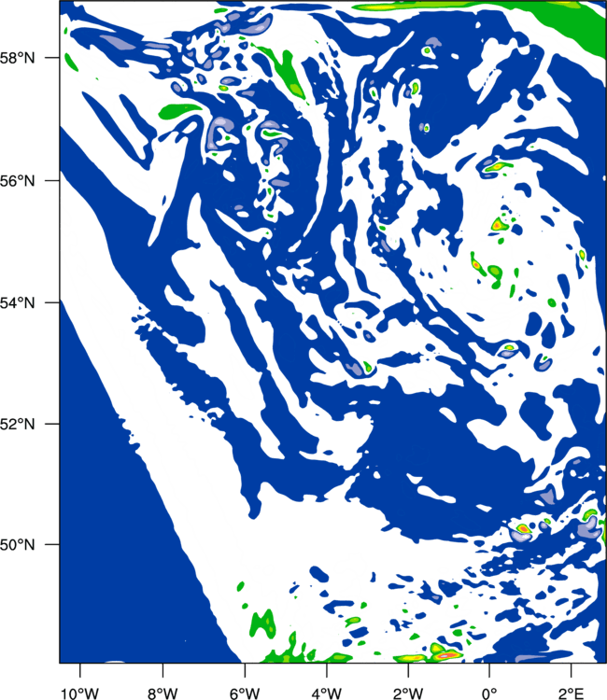Click the 10°W longitude label
The height and width of the screenshot is (700, 607).
79,693
